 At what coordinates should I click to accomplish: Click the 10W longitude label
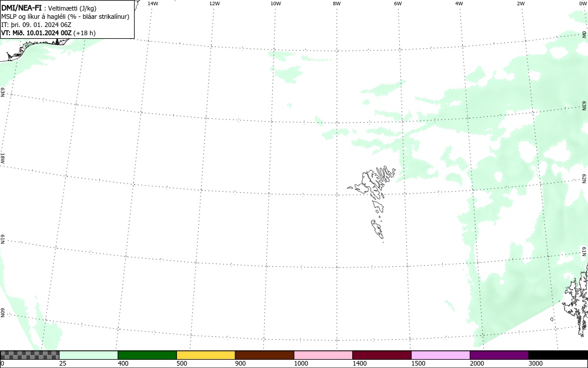pyautogui.click(x=276, y=4)
